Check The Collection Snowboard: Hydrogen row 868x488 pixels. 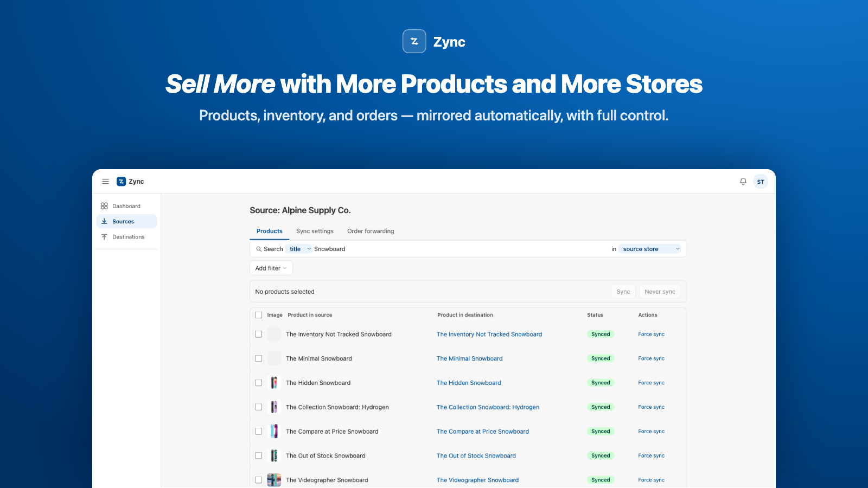click(x=259, y=407)
